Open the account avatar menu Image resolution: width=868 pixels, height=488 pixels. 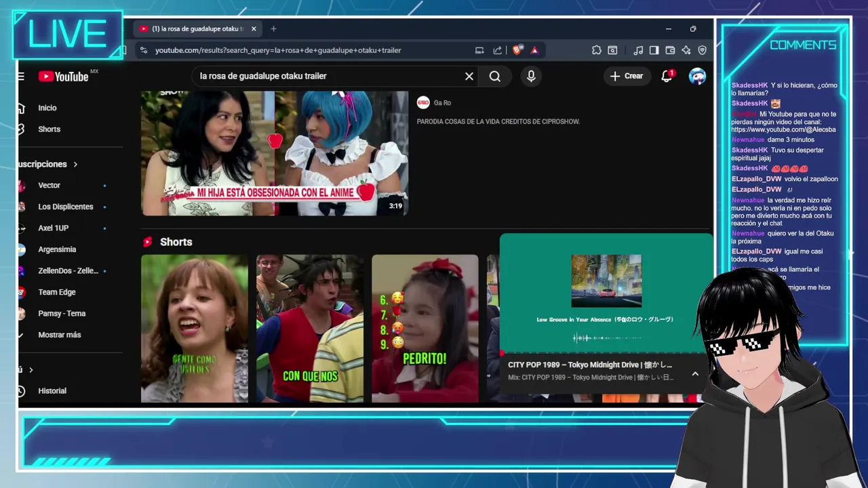(x=697, y=77)
